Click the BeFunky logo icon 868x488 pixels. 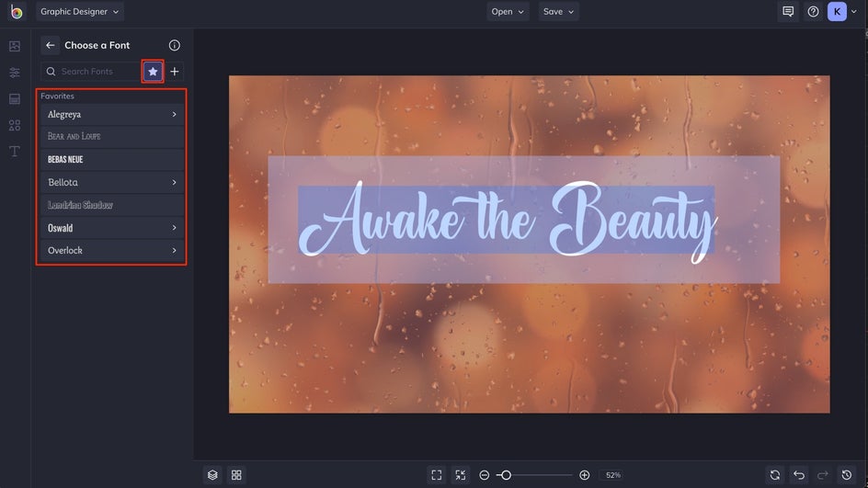coord(16,12)
